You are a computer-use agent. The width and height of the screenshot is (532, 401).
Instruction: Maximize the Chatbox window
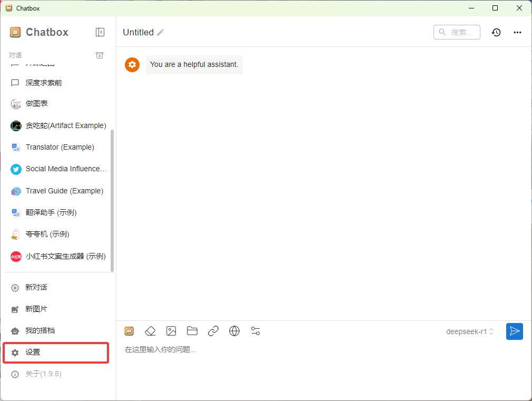coord(495,8)
